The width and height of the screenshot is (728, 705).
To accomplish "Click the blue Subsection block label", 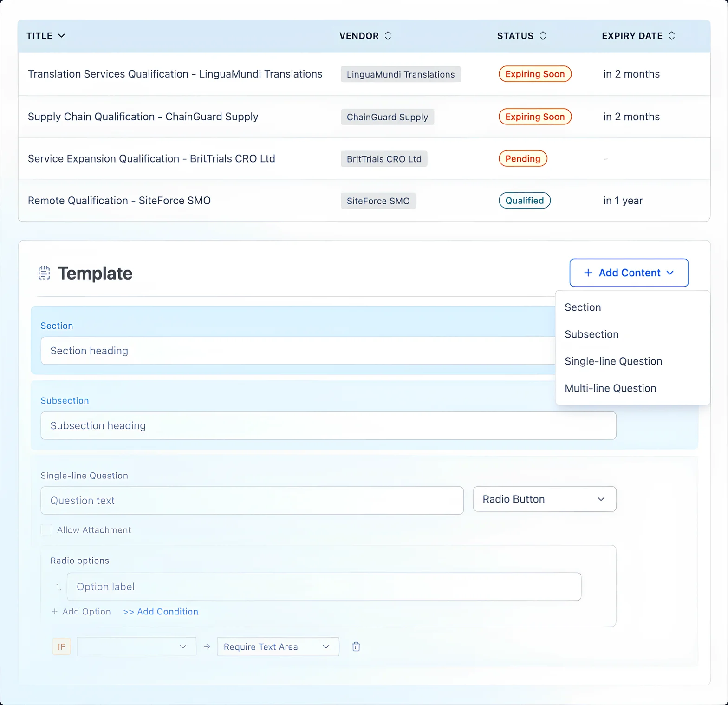I will (x=65, y=400).
